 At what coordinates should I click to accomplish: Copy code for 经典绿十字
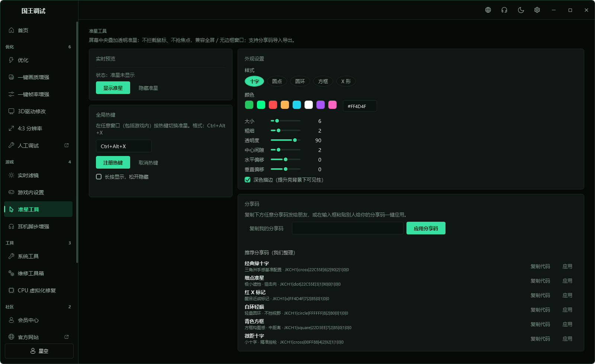540,266
